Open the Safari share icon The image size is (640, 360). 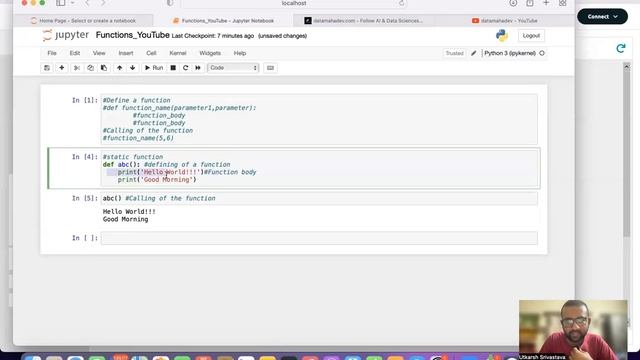pyautogui.click(x=529, y=3)
